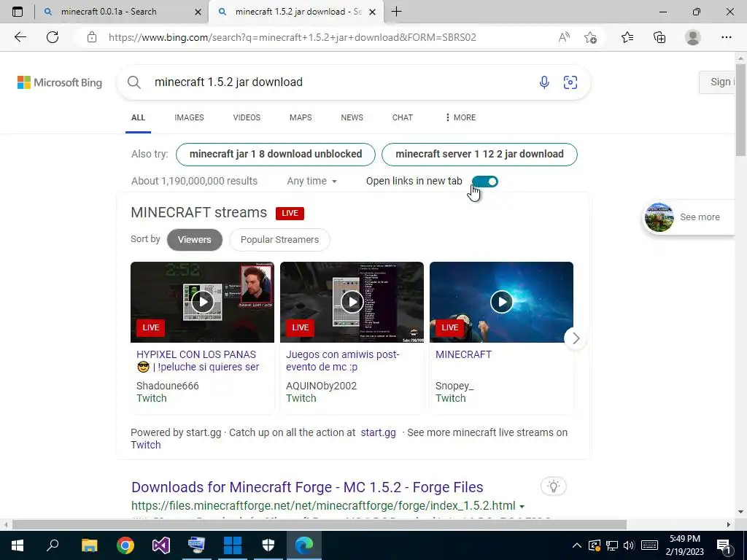Open the tab actions menu icon

tap(18, 12)
